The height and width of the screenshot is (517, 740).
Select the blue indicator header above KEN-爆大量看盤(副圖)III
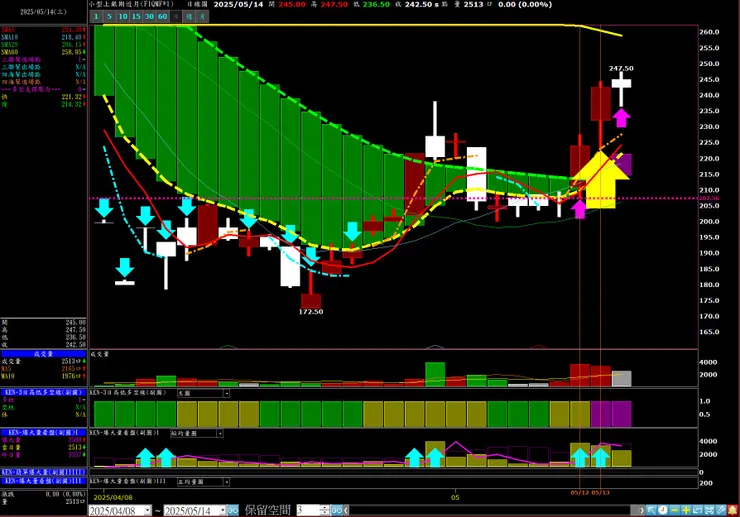click(43, 472)
